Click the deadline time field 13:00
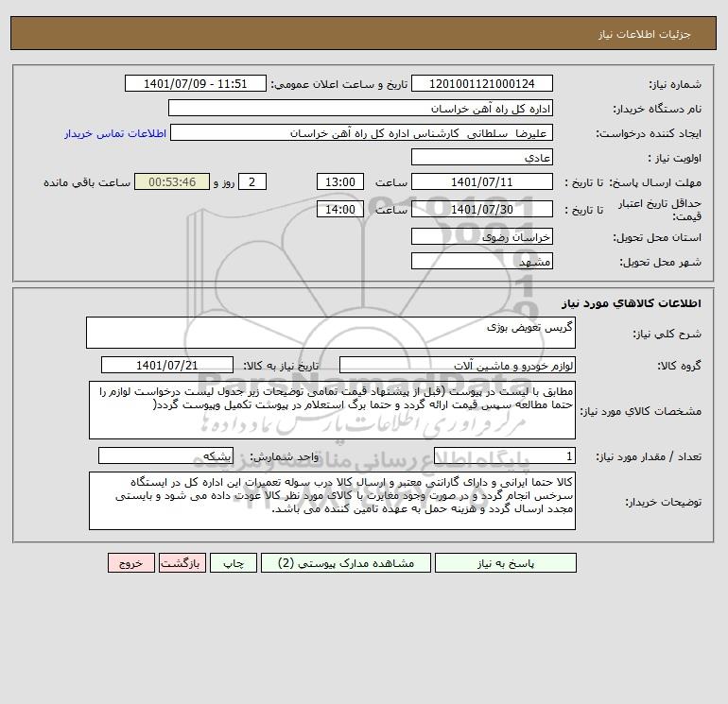This screenshot has width=728, height=704. pyautogui.click(x=339, y=182)
